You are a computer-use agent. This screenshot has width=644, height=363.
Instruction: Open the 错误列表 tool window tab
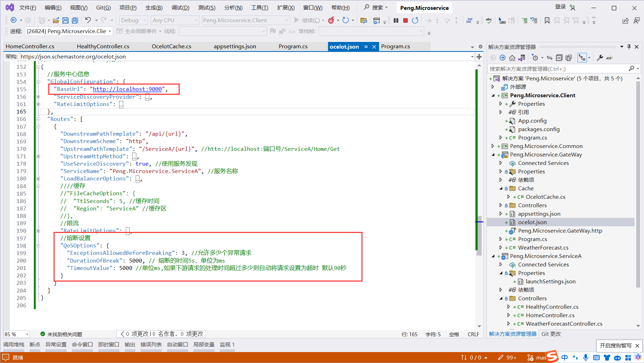click(151, 344)
